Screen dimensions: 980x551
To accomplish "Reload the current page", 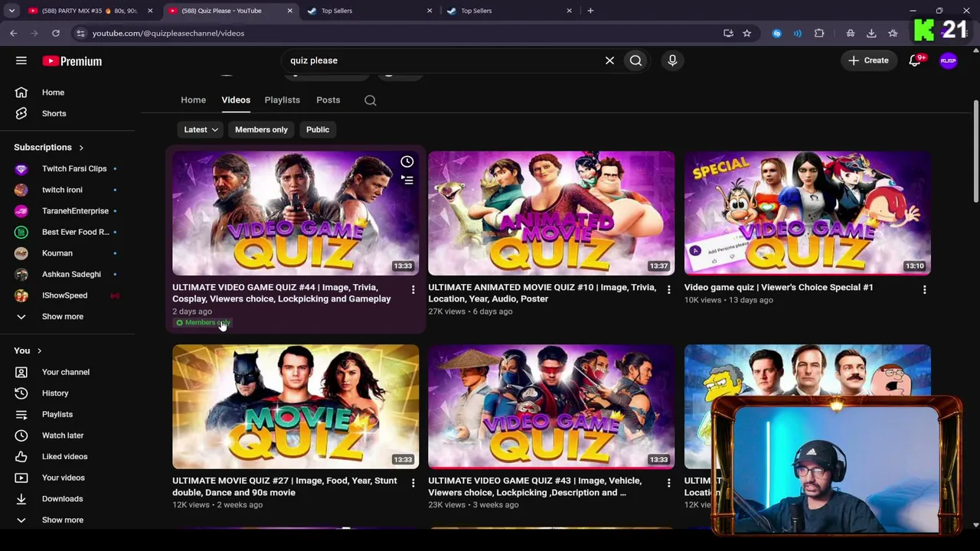I will tap(56, 33).
